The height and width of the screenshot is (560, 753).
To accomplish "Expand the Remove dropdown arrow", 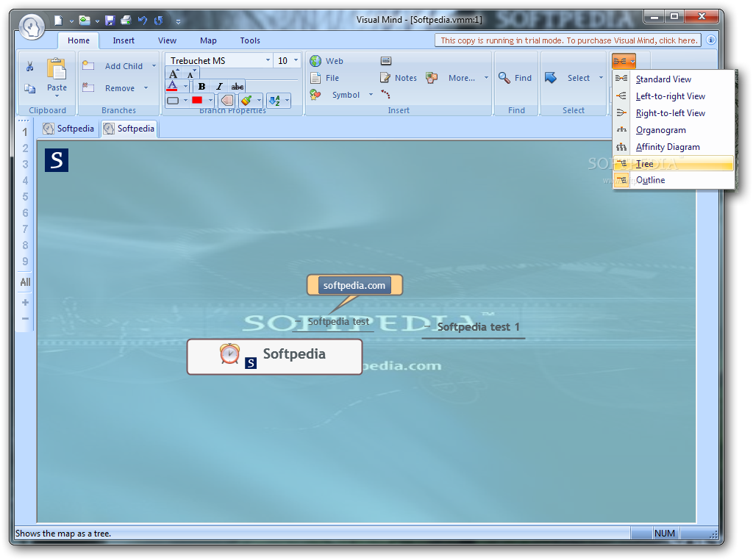I will [146, 88].
